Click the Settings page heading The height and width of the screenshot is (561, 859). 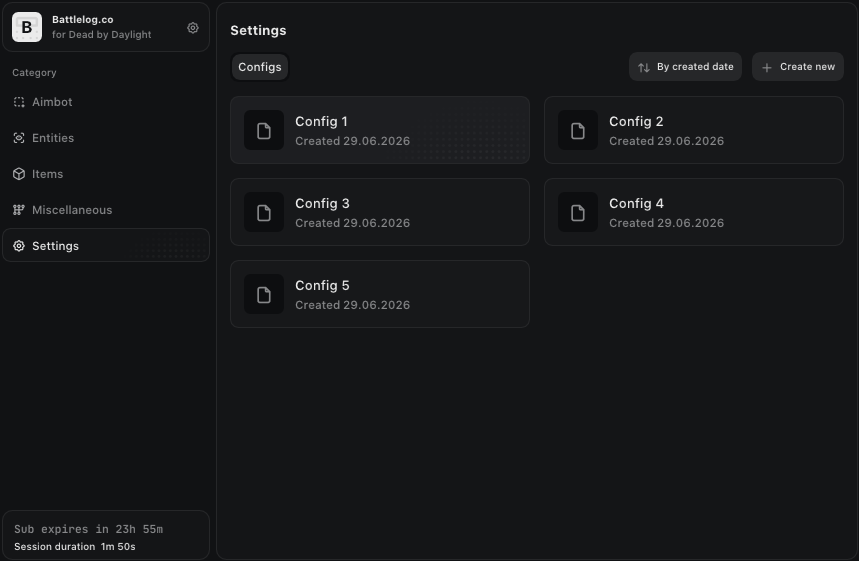pos(258,31)
